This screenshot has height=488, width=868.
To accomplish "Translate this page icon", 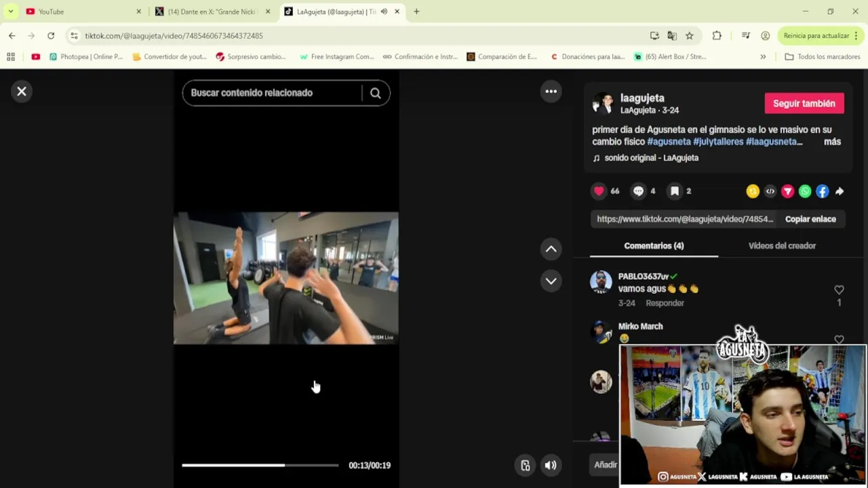I will 672,36.
